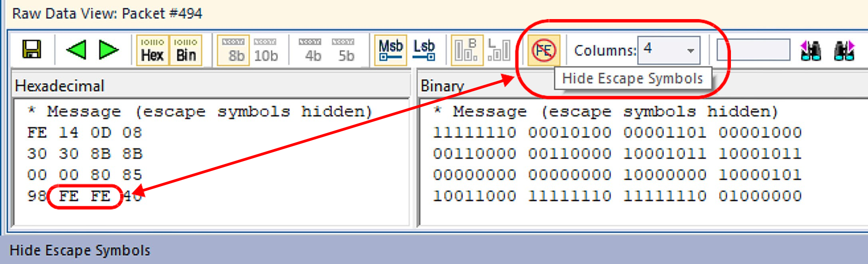Search backward with left-arrow binoculars icon
Screen dimensions: 868x264
click(x=811, y=50)
